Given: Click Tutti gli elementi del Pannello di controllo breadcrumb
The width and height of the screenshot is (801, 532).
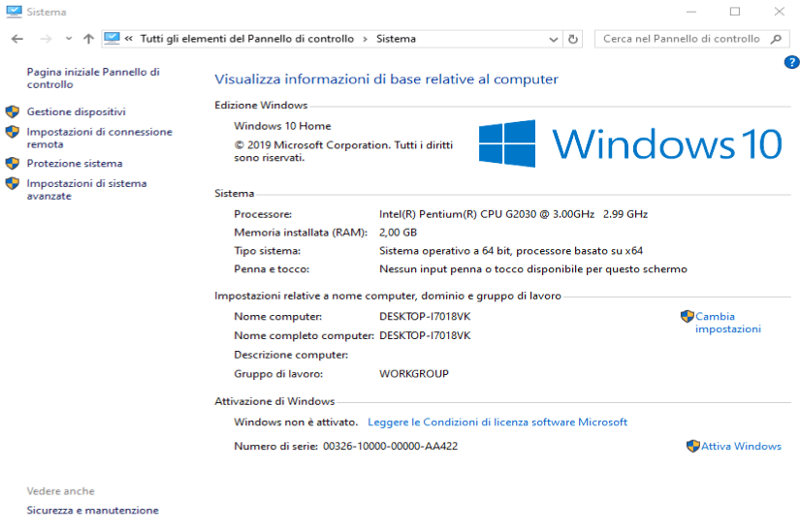Looking at the screenshot, I should [x=246, y=39].
